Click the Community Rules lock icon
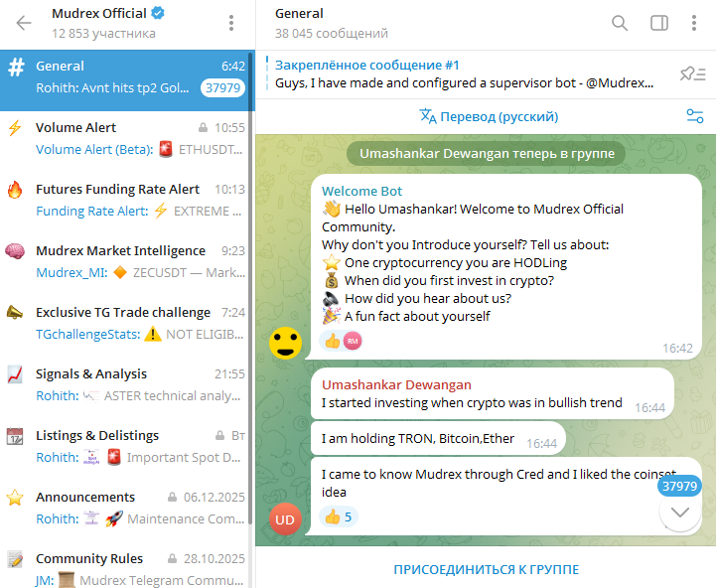716x588 pixels. [x=172, y=559]
